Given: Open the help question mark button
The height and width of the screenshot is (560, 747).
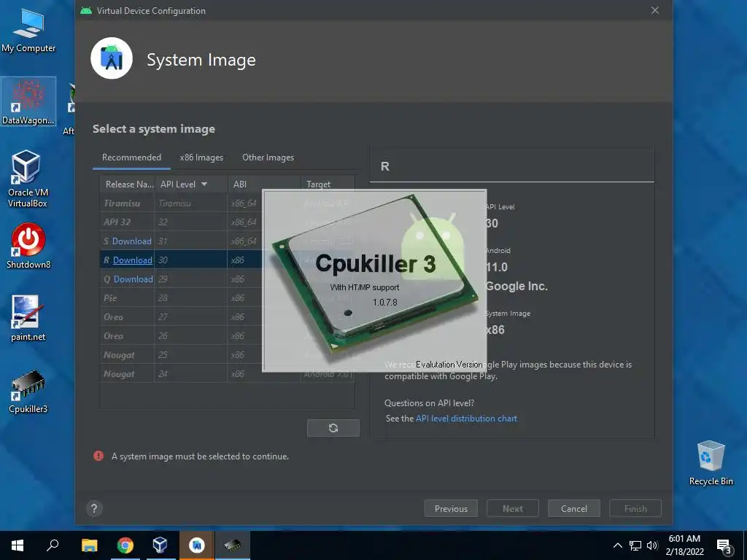Looking at the screenshot, I should point(94,508).
